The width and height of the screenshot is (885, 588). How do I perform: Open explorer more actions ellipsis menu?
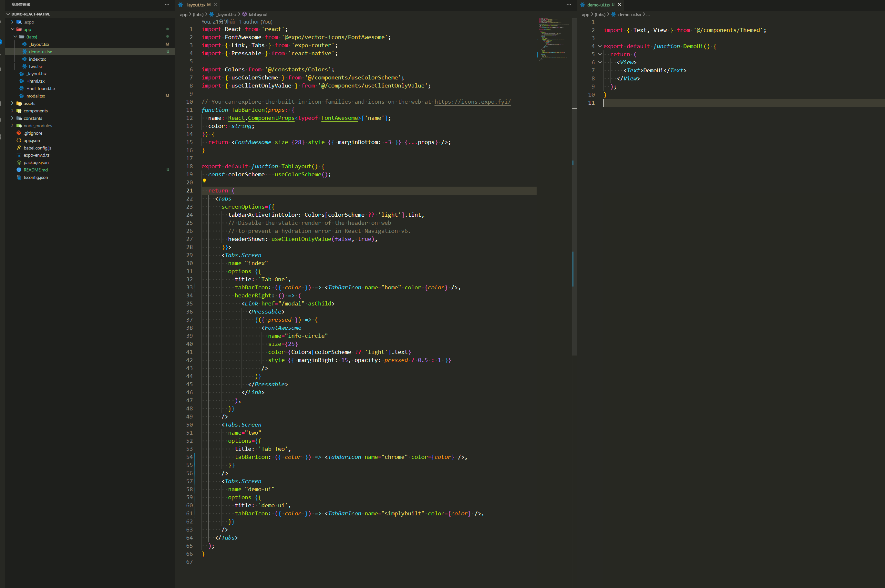(167, 5)
